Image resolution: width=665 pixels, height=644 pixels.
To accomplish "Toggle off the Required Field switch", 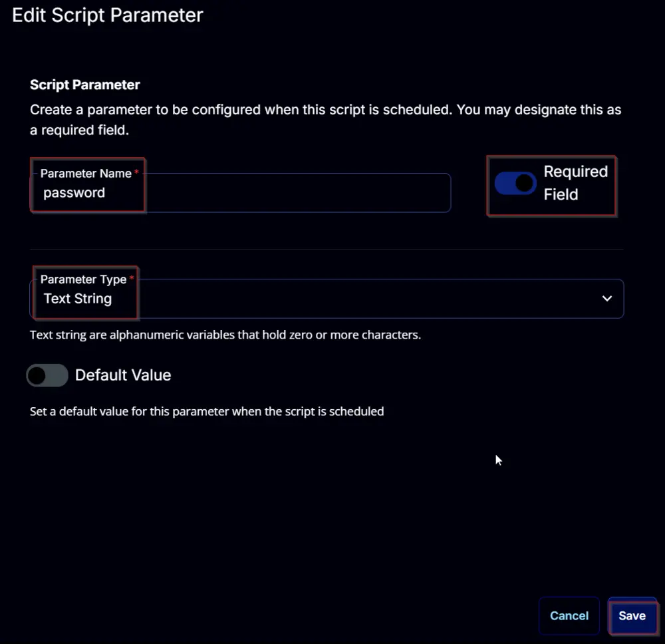I will point(515,183).
